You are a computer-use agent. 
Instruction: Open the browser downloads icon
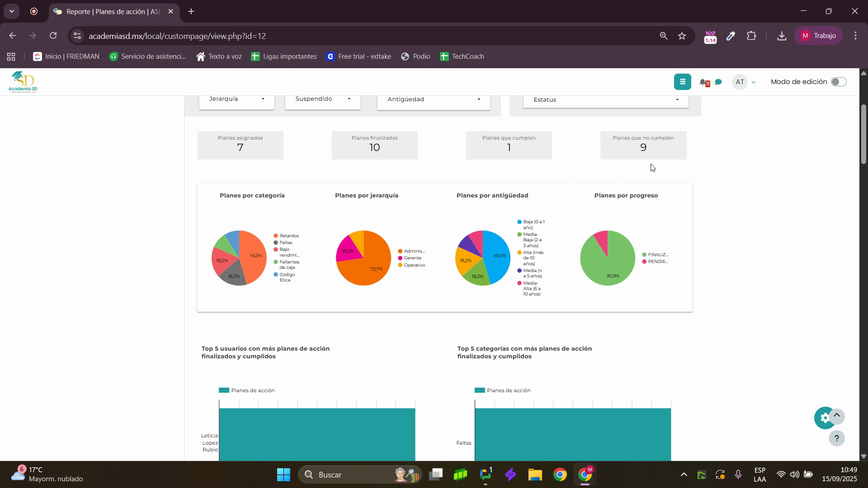click(x=781, y=36)
